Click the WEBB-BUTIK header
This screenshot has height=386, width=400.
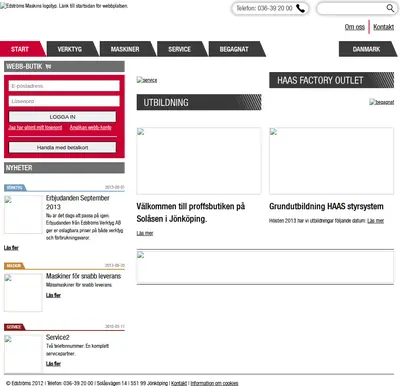(64, 66)
